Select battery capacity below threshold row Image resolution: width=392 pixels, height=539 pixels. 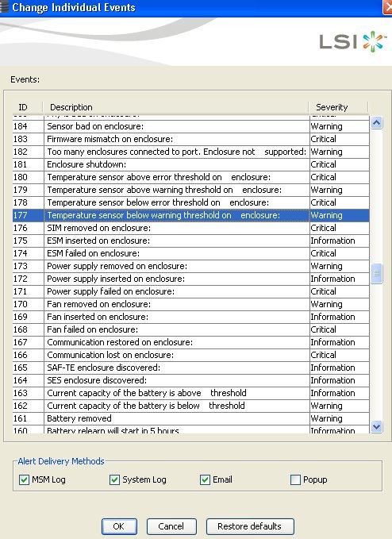pyautogui.click(x=191, y=406)
